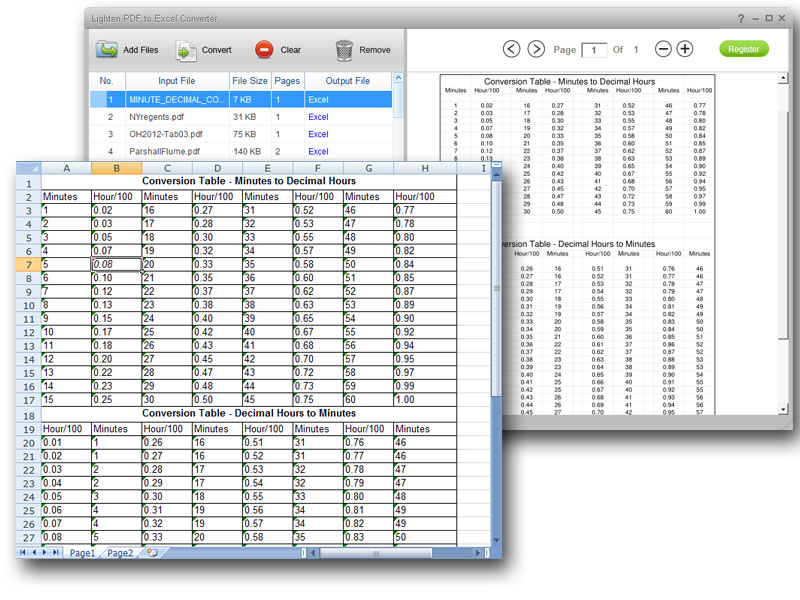Zoom in the PDF preview
800x600 pixels.
pos(685,49)
